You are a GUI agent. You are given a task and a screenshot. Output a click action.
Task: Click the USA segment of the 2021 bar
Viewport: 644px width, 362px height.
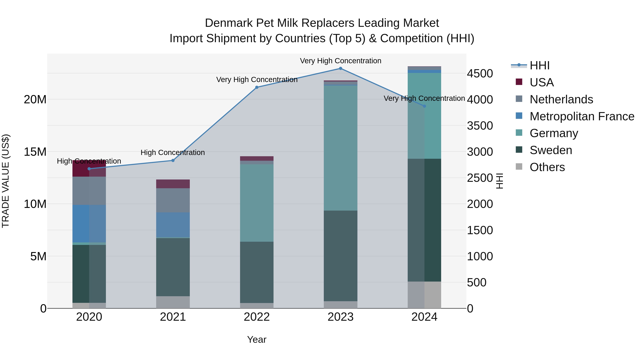click(x=173, y=184)
